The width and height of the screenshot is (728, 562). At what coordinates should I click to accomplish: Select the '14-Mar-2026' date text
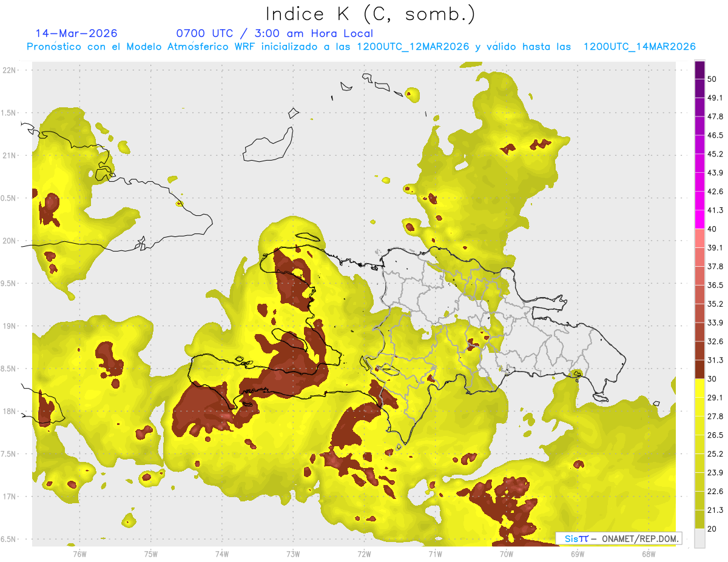click(76, 33)
